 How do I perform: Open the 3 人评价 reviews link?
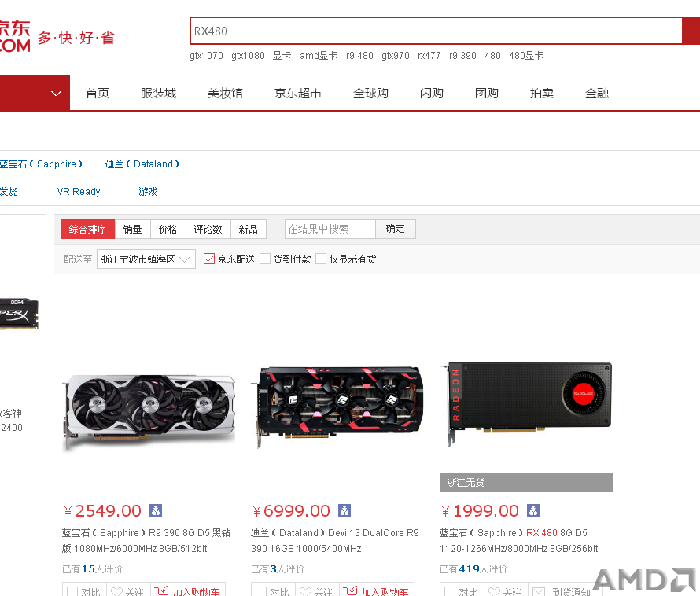click(278, 568)
